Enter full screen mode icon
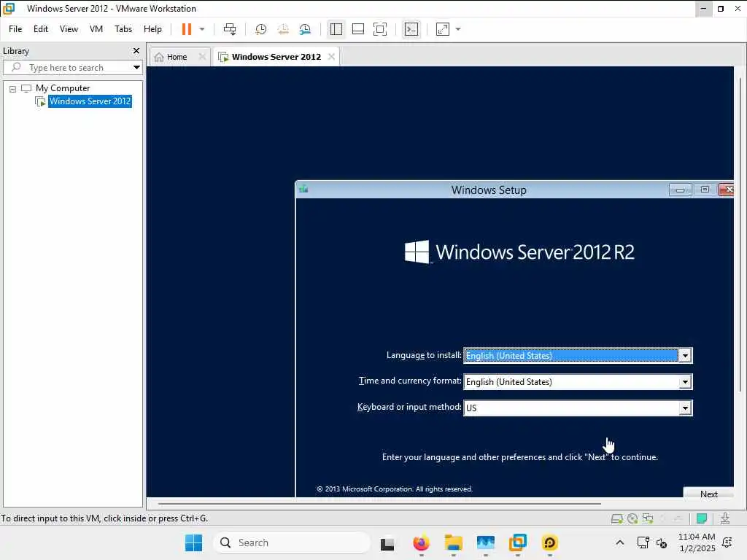This screenshot has height=560, width=747. [379, 29]
